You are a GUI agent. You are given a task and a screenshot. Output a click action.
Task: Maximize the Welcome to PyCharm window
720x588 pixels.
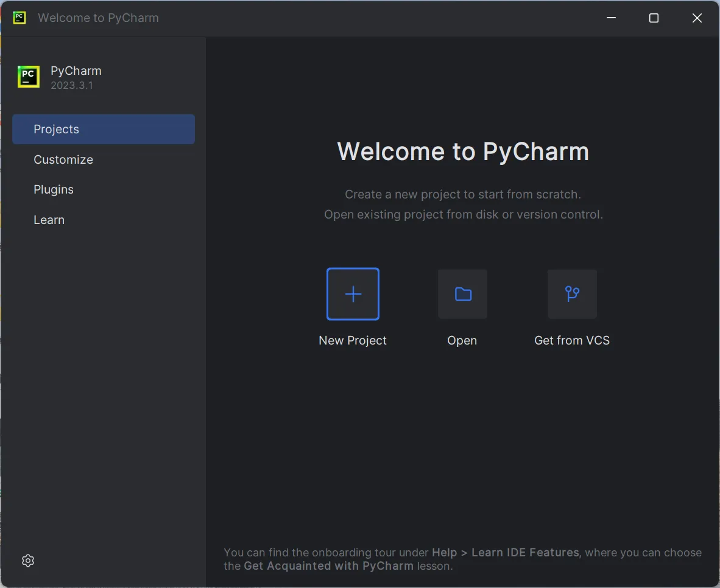(x=654, y=18)
